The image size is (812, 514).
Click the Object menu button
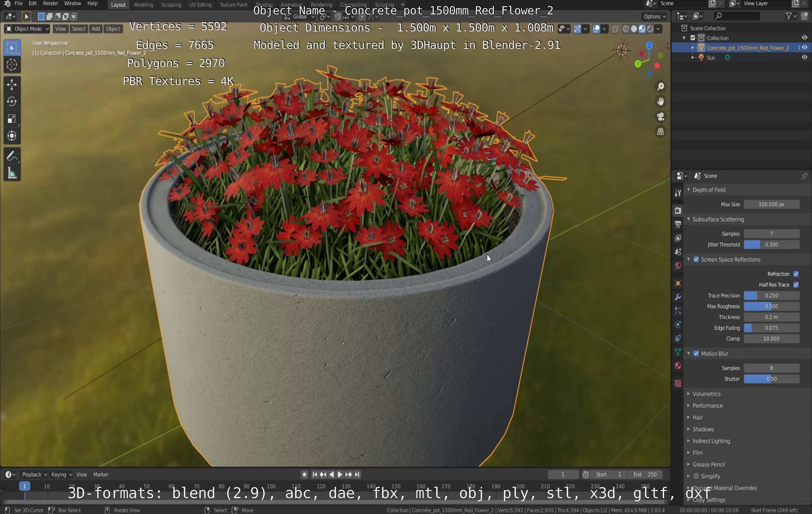(113, 29)
